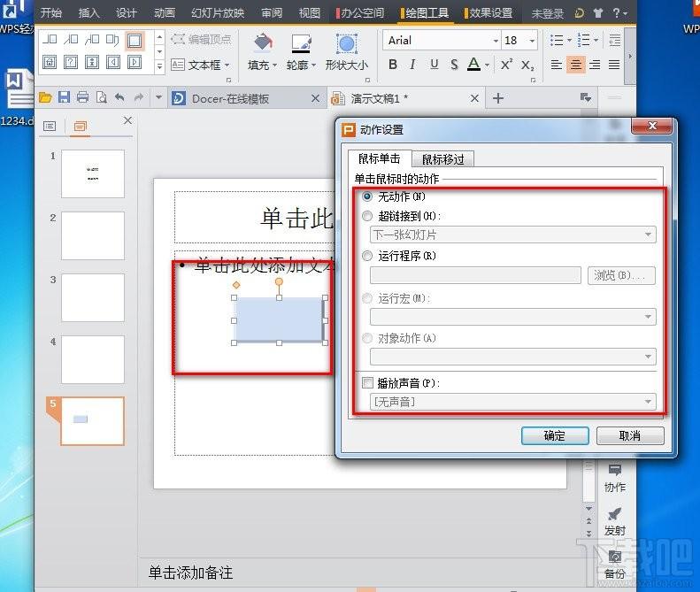Apply text shadow S icon
Image resolution: width=700 pixels, height=592 pixels.
454,65
